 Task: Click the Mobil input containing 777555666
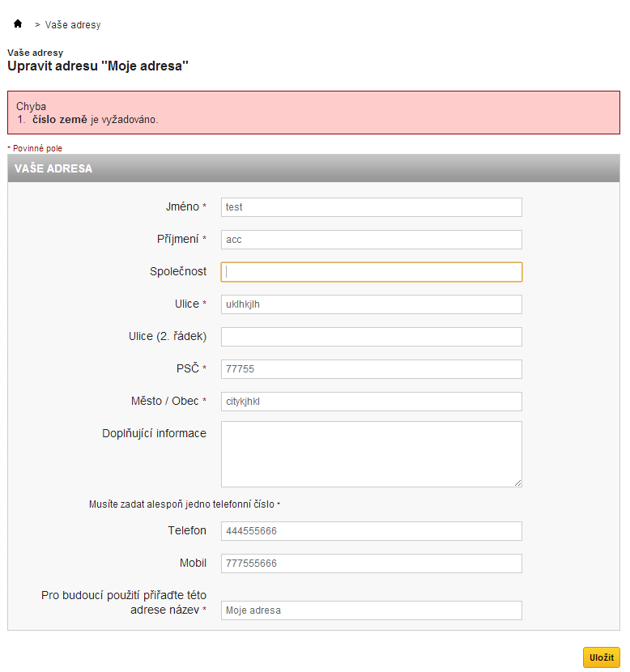click(371, 564)
